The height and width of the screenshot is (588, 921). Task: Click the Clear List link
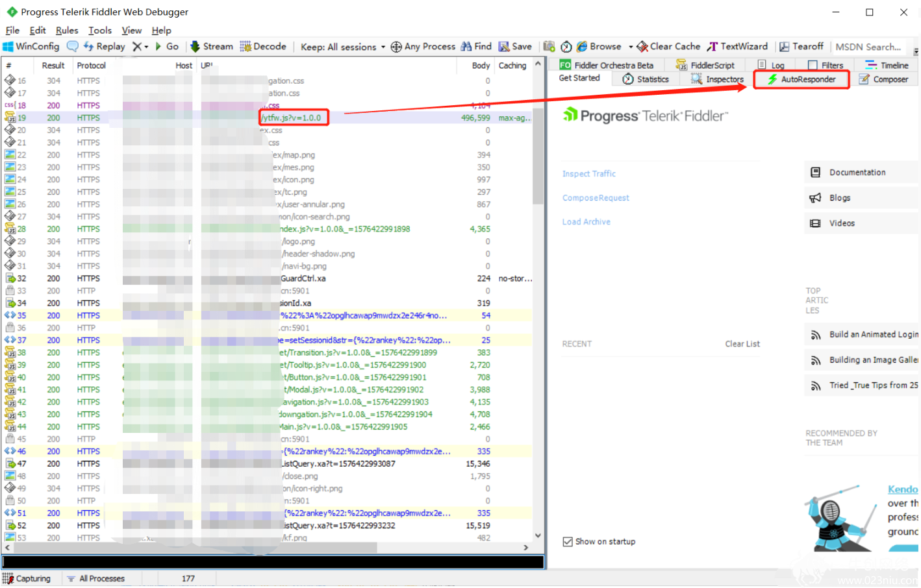click(x=742, y=344)
